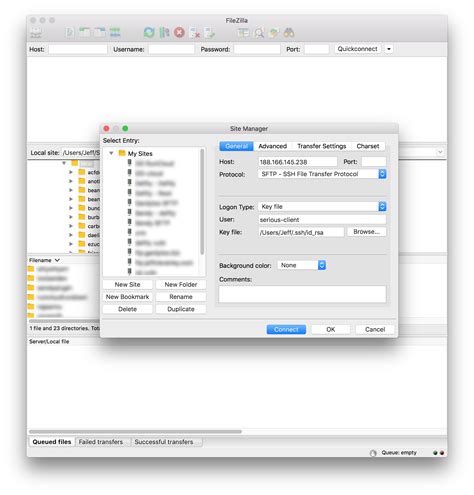
Task: Click the 'bund' folder icon in local tree
Action: click(82, 208)
